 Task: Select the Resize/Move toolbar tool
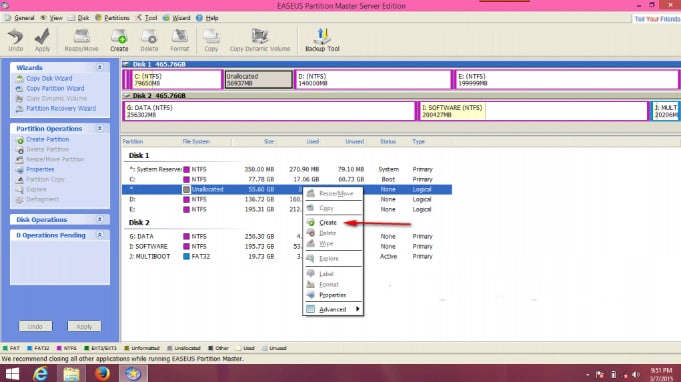tap(81, 40)
